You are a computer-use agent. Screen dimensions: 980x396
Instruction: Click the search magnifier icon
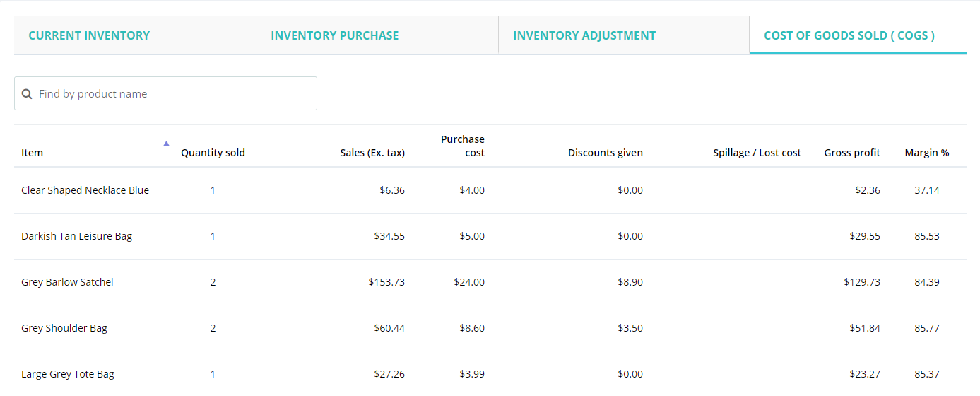27,94
